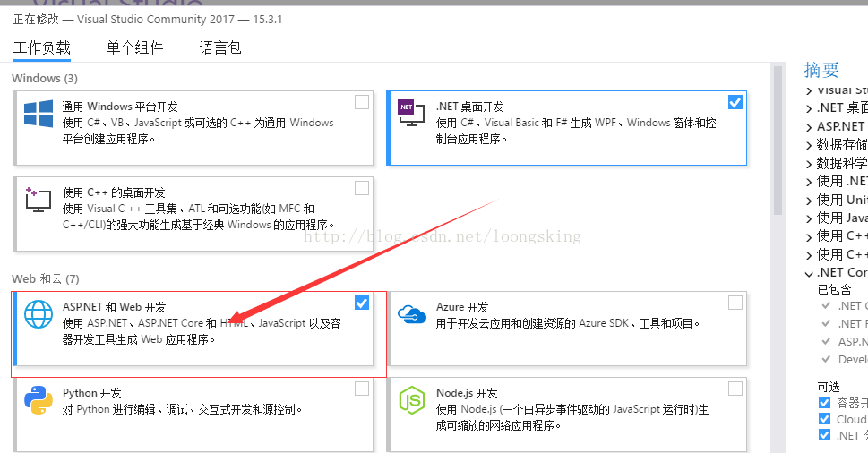Enable the Node.js 开发 workload checkbox
Image resolution: width=868 pixels, height=453 pixels.
[735, 389]
